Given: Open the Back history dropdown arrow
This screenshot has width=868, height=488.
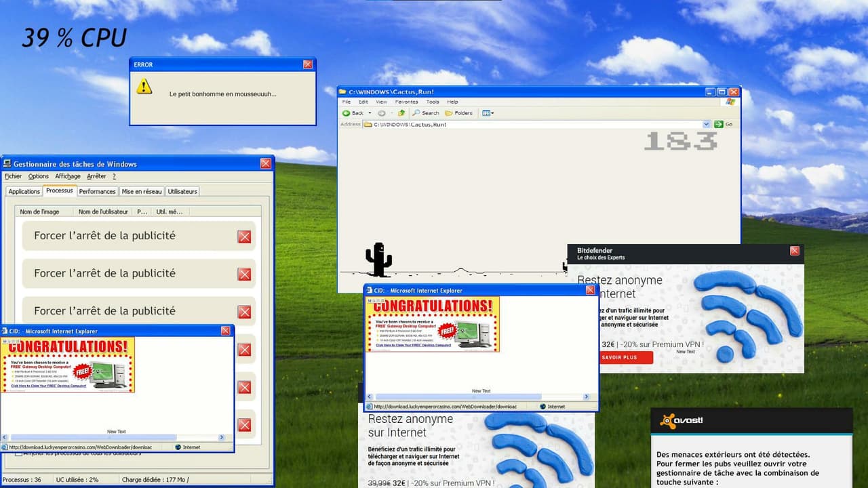Looking at the screenshot, I should (x=370, y=113).
